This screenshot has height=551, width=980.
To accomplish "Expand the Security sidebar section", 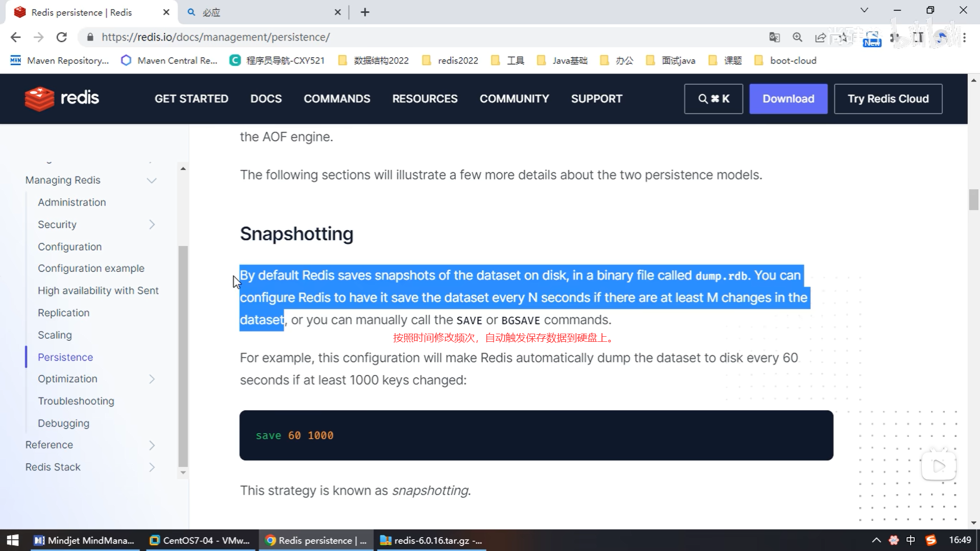I will point(152,224).
